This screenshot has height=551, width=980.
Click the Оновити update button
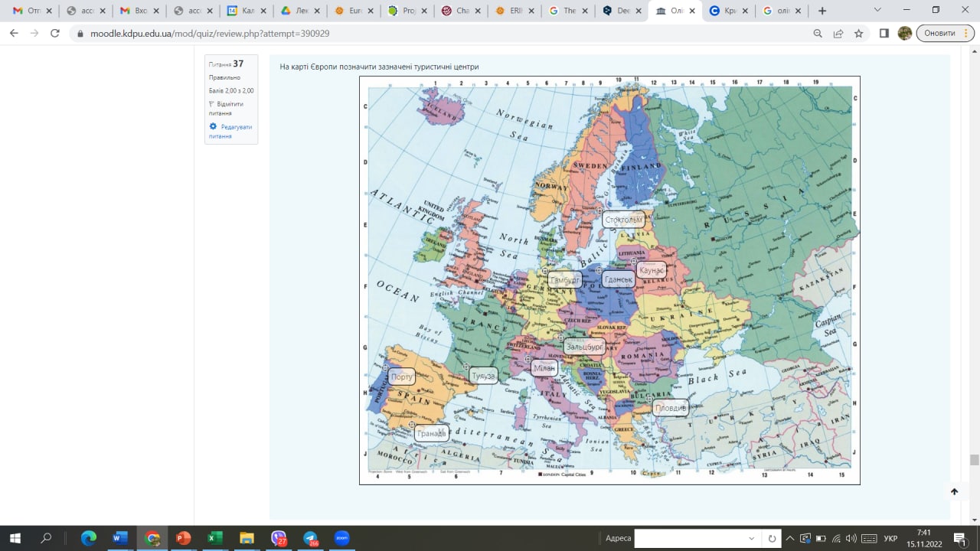tap(946, 34)
